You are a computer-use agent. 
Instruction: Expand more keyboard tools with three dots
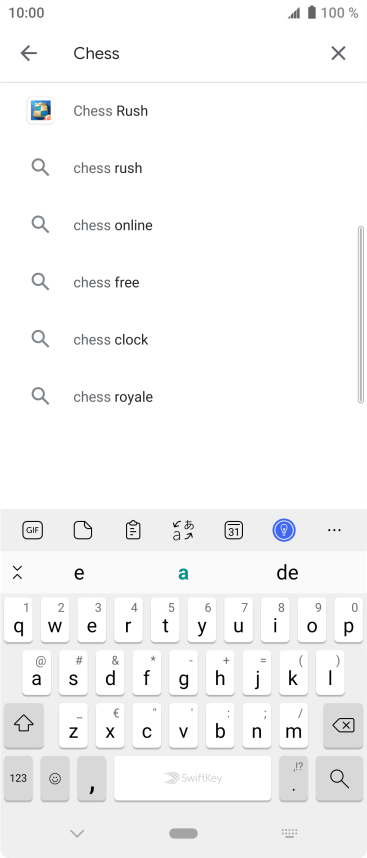pos(334,530)
